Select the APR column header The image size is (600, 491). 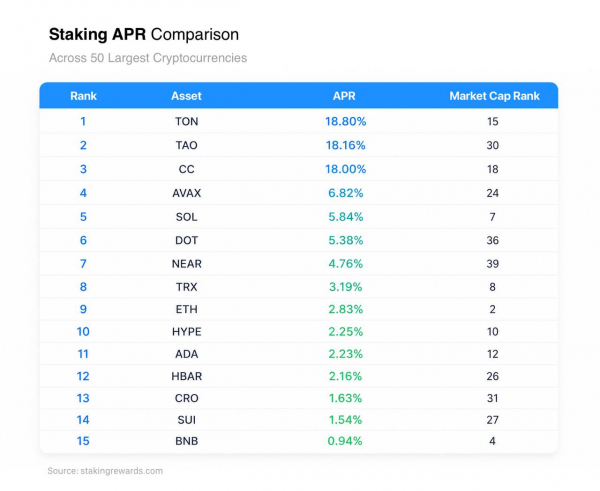[x=344, y=96]
